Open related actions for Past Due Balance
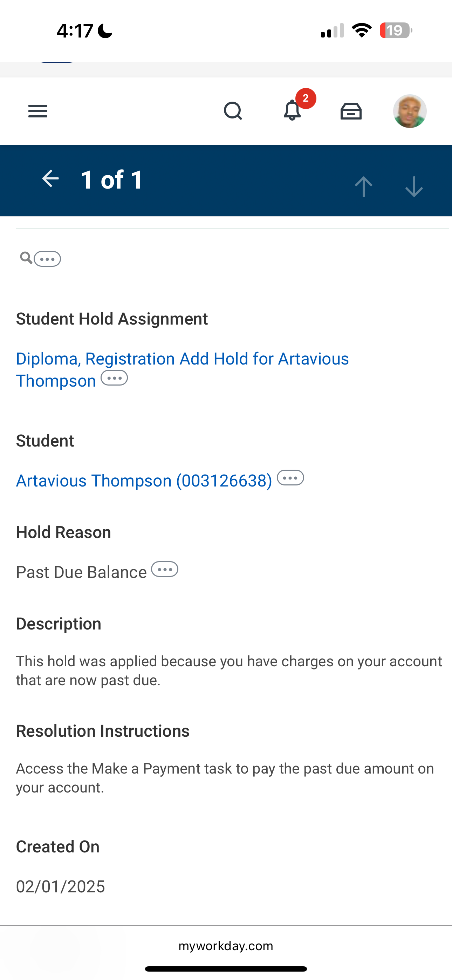This screenshot has height=980, width=452. (x=165, y=570)
